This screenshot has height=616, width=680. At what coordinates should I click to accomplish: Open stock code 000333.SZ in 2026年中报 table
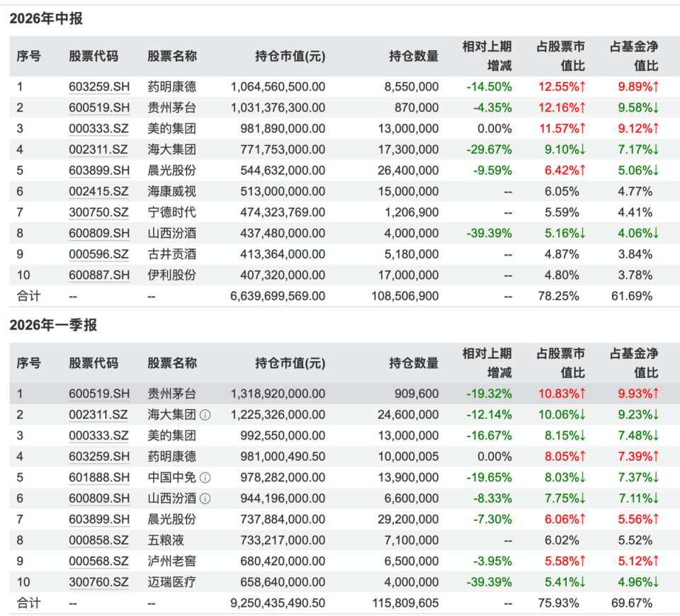click(x=98, y=129)
